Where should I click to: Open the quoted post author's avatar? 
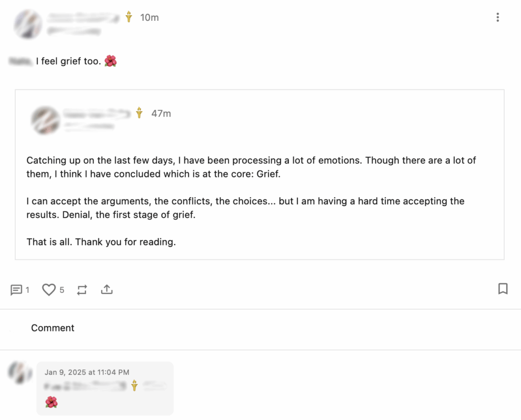[x=45, y=119]
